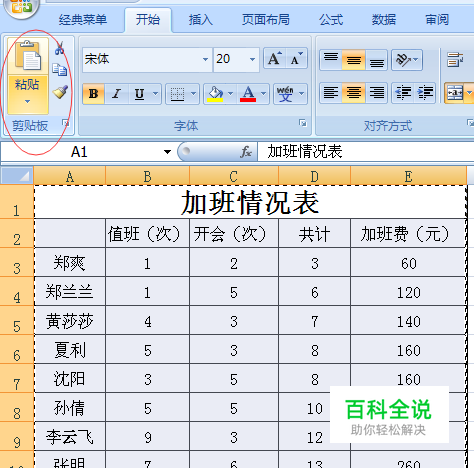
Task: Decrease font size with small A
Action: pos(296,59)
